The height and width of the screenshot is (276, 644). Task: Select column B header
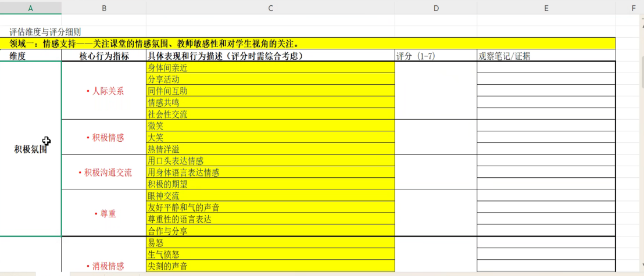click(x=103, y=8)
